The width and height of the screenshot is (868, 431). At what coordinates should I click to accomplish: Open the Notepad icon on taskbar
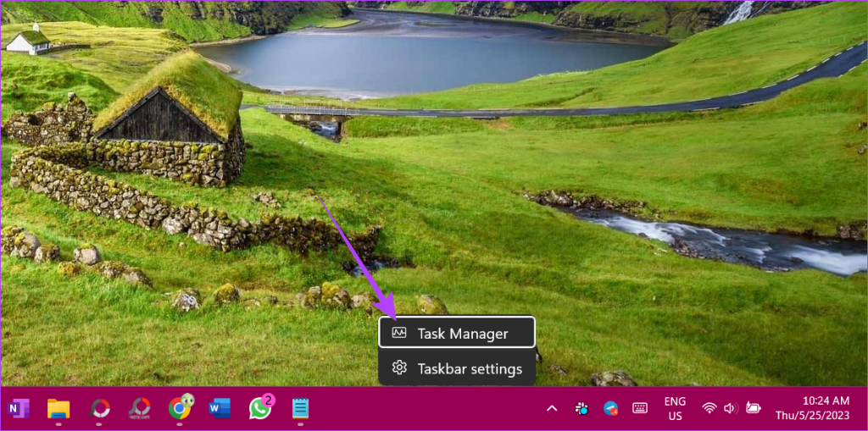(x=301, y=409)
